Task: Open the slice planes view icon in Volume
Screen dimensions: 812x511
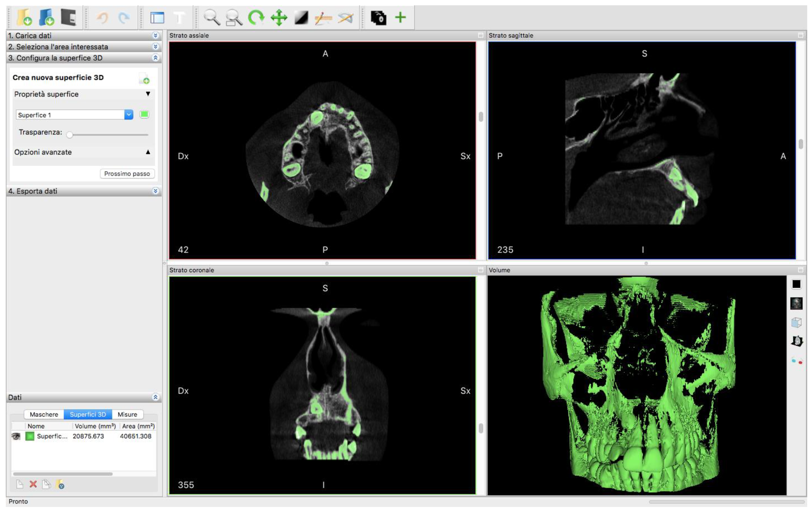Action: tap(796, 341)
